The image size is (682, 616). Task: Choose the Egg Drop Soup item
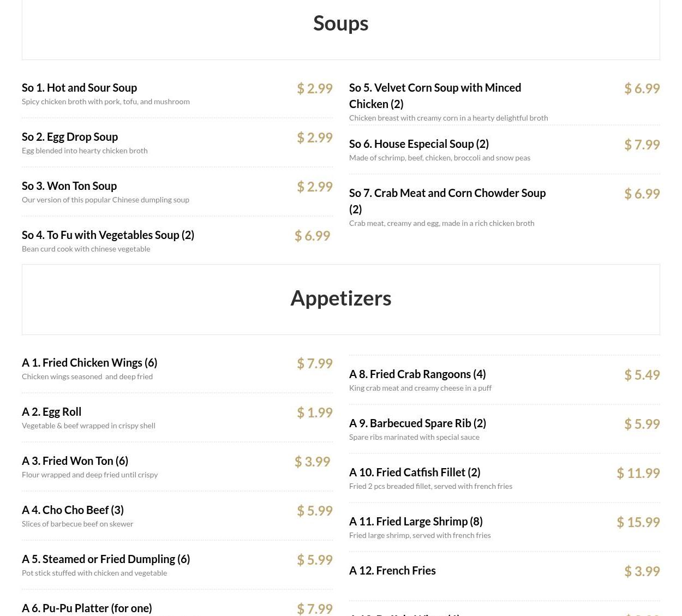point(70,137)
